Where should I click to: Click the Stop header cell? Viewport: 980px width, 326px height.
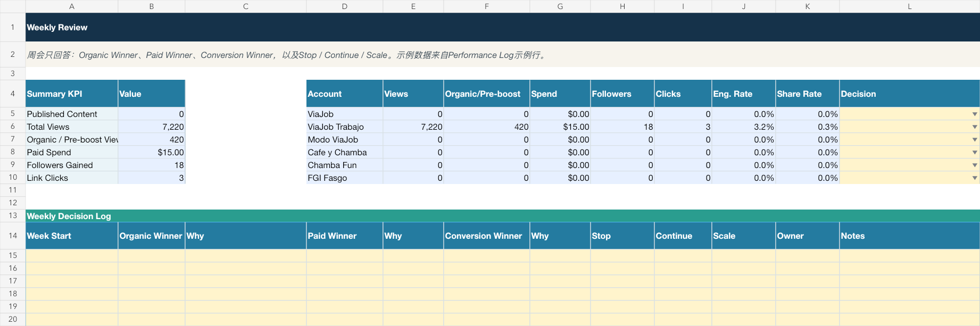[622, 236]
